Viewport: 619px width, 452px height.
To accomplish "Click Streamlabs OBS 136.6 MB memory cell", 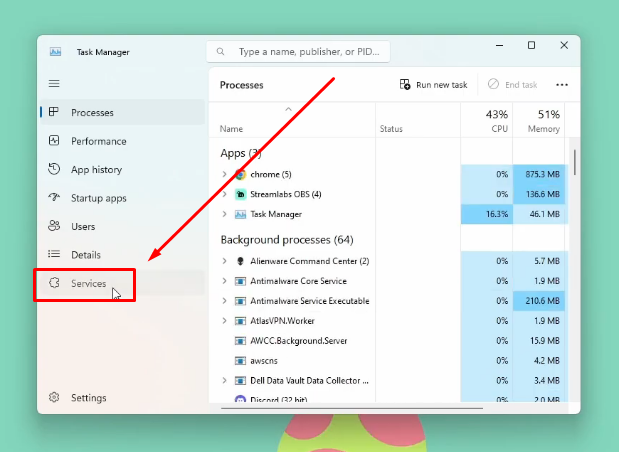I will click(x=538, y=194).
